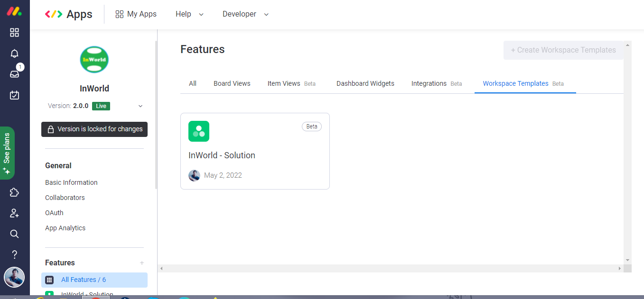Screen dimensions: 644x299
Task: Switch to the Board Views tab
Action: pos(232,83)
